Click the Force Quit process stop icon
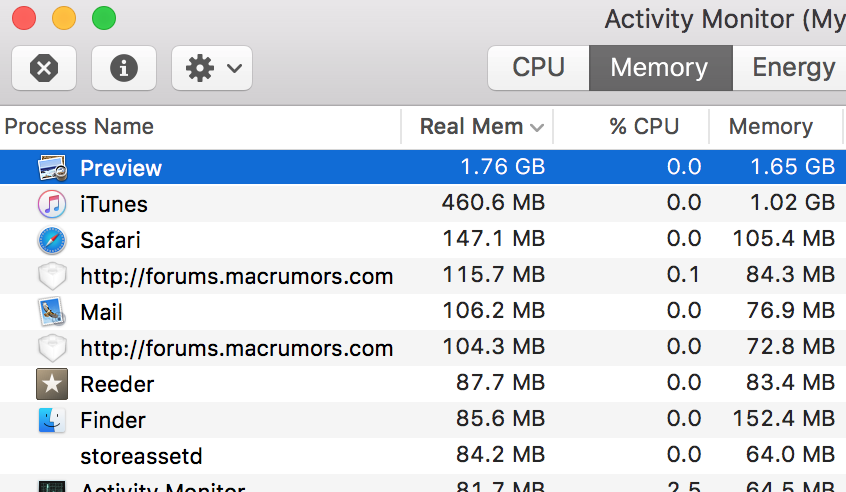 coord(44,68)
